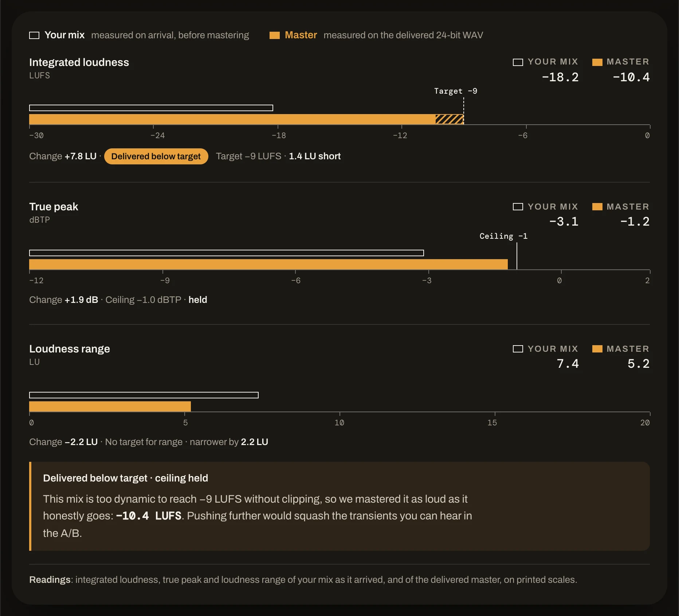The height and width of the screenshot is (616, 679).
Task: Click the 5.2 master loudness range value
Action: 639,364
